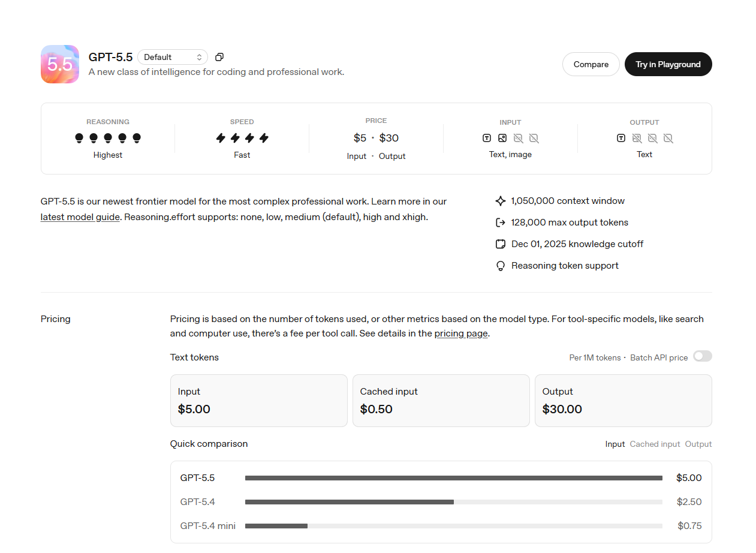The height and width of the screenshot is (553, 756).
Task: Click the copy model name icon
Action: (219, 57)
